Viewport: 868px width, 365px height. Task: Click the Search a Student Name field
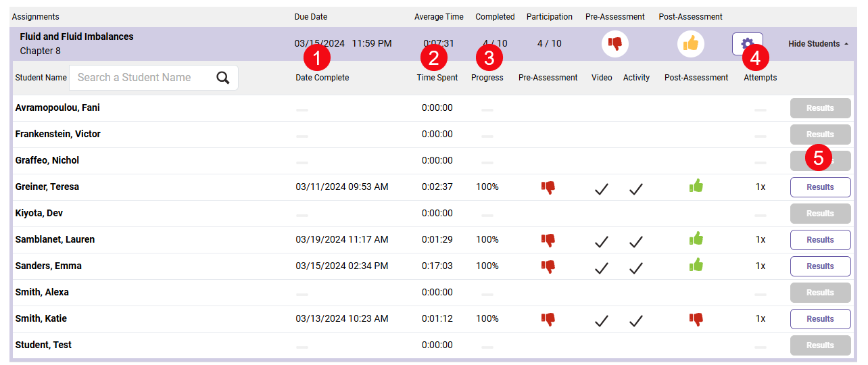click(154, 78)
